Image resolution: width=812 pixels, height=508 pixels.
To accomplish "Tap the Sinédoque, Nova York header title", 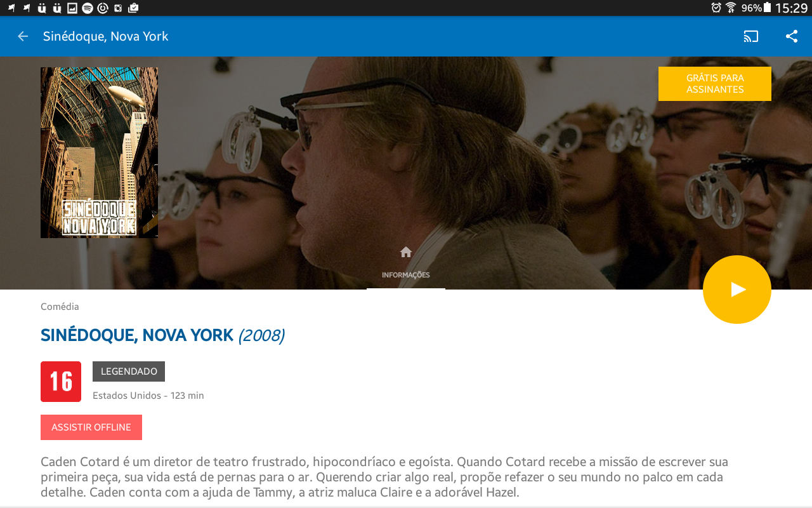I will (x=106, y=36).
